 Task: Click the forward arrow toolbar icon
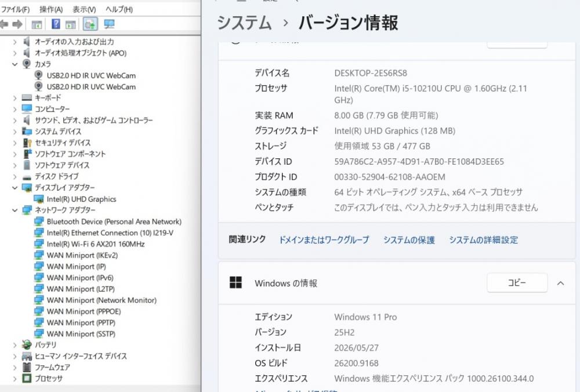pyautogui.click(x=17, y=24)
